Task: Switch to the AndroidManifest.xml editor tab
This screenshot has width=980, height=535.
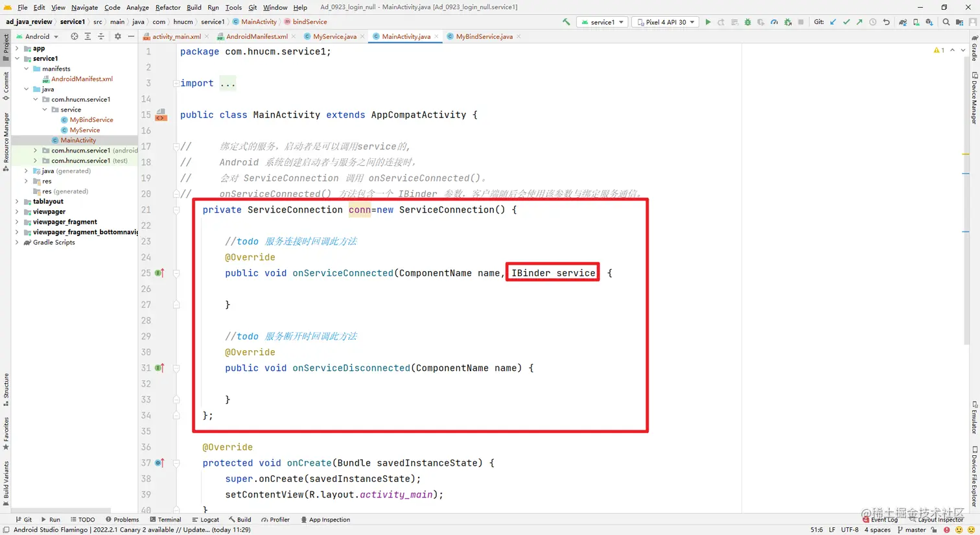Action: [257, 36]
